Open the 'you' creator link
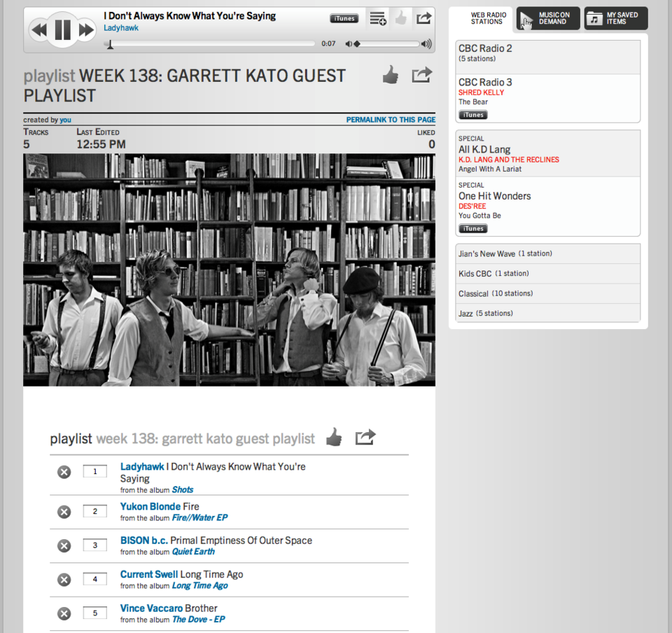The width and height of the screenshot is (672, 633). coord(66,120)
